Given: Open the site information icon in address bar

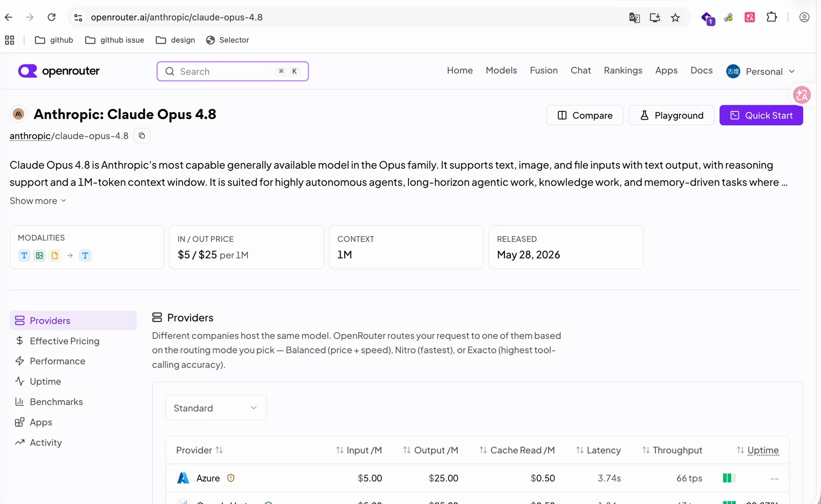Looking at the screenshot, I should tap(78, 17).
